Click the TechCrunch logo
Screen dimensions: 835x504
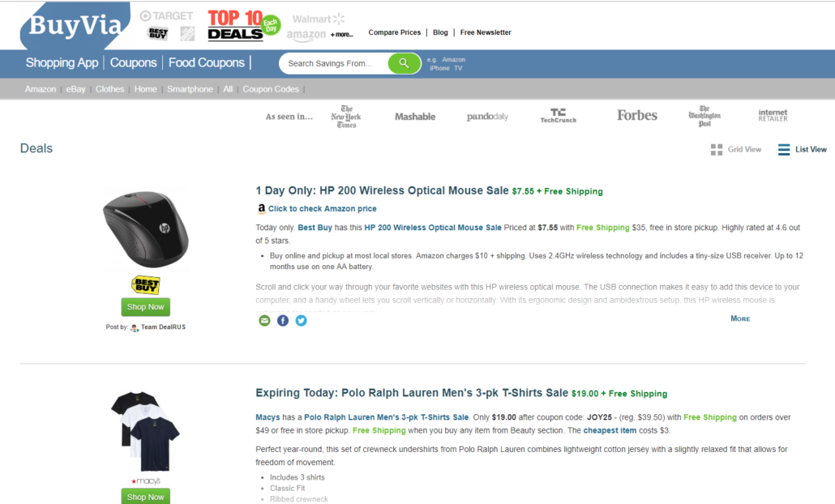558,116
